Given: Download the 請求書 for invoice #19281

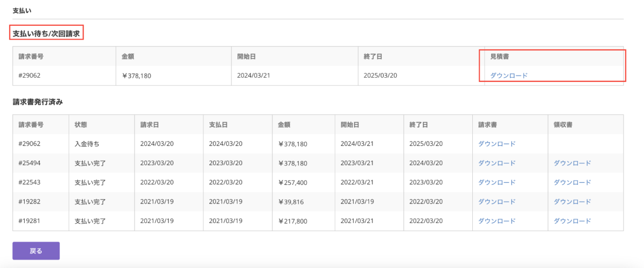Looking at the screenshot, I should click(x=496, y=221).
